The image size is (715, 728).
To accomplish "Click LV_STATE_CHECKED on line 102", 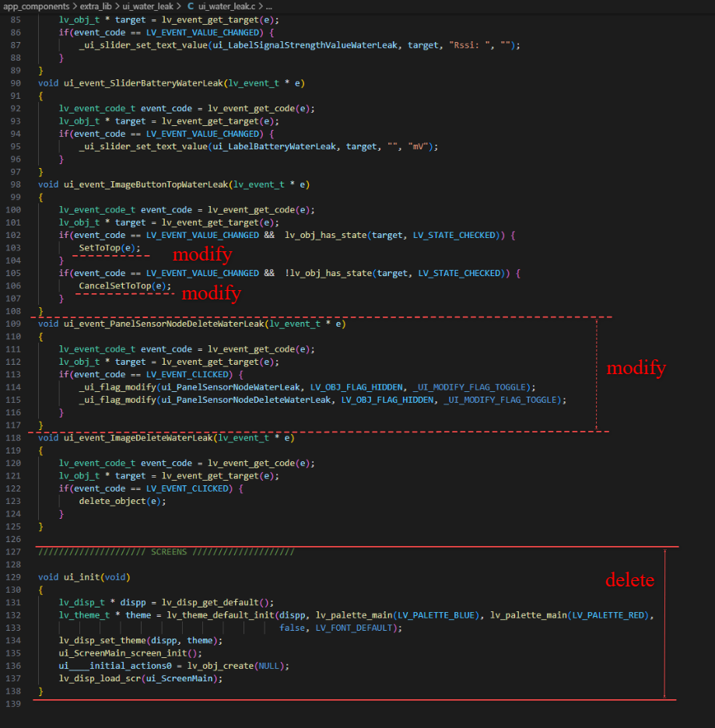I will [454, 236].
